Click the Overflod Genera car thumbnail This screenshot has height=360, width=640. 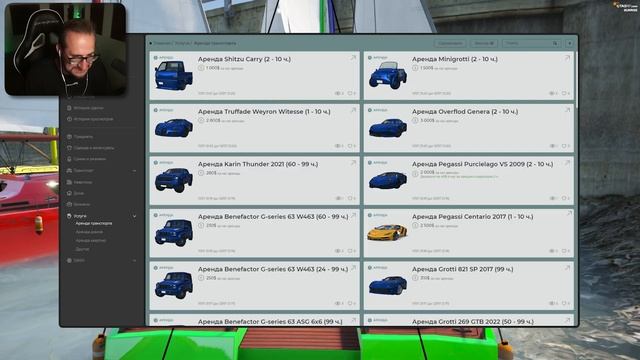(388, 128)
